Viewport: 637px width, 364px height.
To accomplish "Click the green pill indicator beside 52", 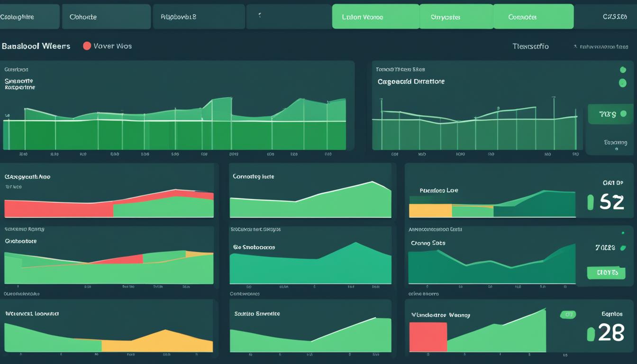I will click(x=590, y=202).
